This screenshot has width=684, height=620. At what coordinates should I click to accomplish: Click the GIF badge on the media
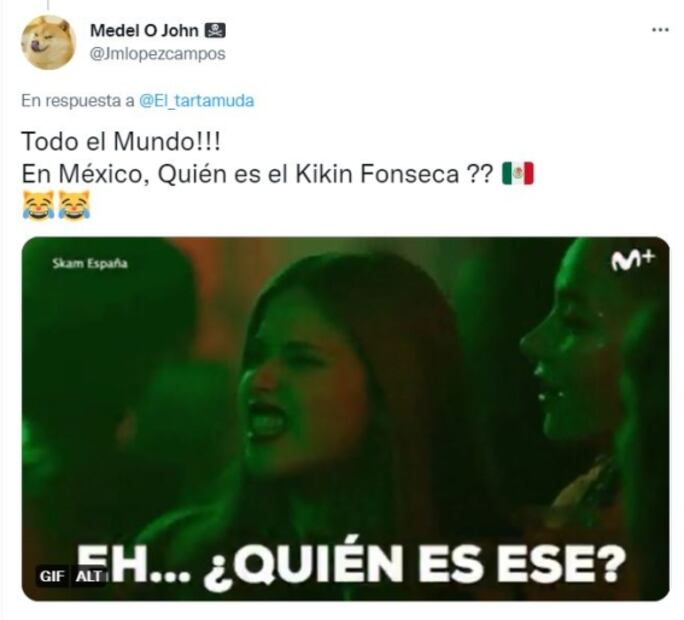click(x=52, y=576)
